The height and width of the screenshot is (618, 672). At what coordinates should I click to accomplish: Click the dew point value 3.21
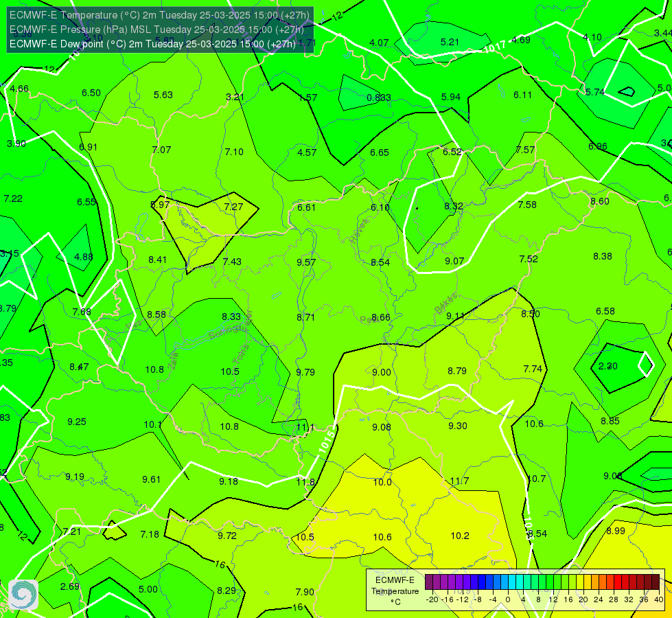(235, 97)
